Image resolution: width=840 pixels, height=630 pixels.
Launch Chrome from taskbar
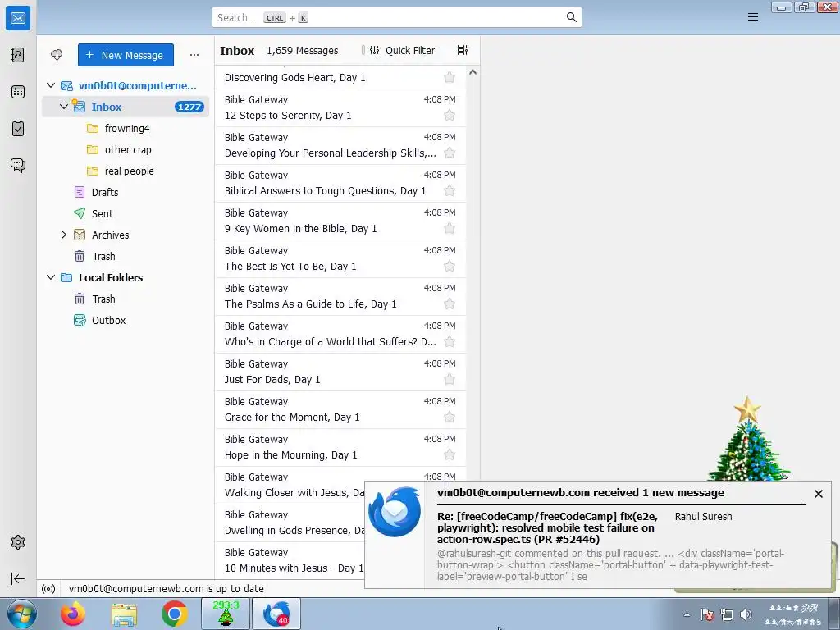pos(174,614)
